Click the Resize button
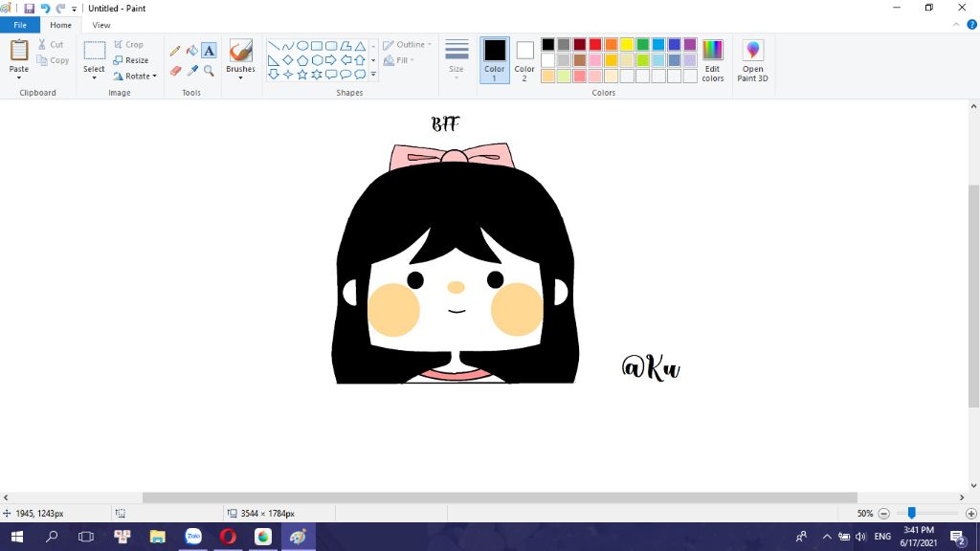 tap(131, 60)
